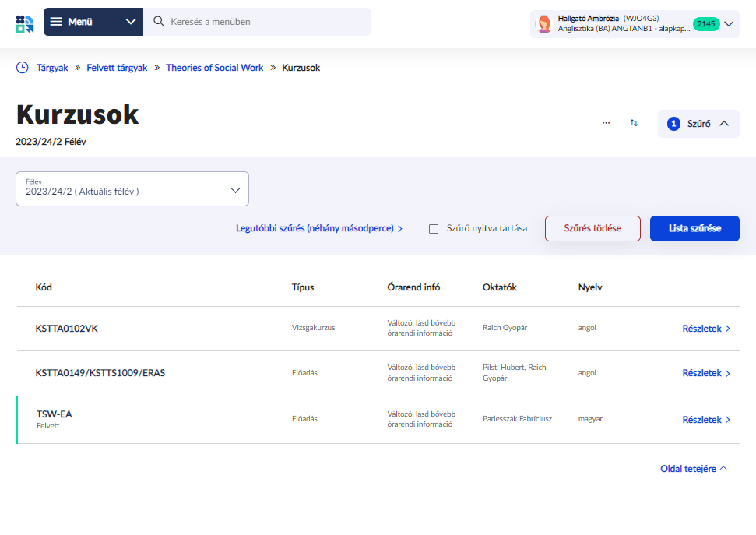This screenshot has height=535, width=756.
Task: Click the Neptun logo icon
Action: 24,23
